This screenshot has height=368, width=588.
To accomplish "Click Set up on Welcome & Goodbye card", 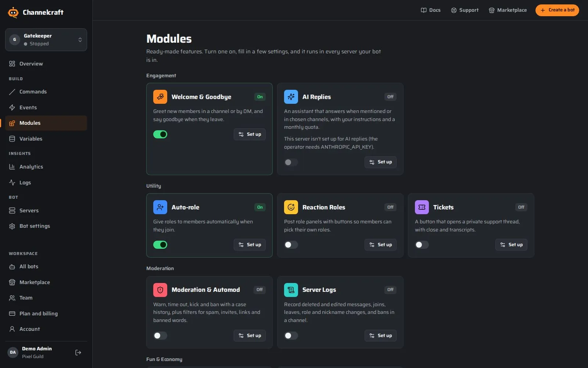I will point(250,134).
